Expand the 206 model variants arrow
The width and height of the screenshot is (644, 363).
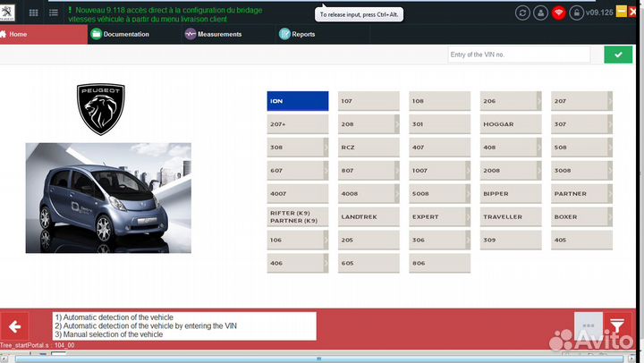(538, 101)
